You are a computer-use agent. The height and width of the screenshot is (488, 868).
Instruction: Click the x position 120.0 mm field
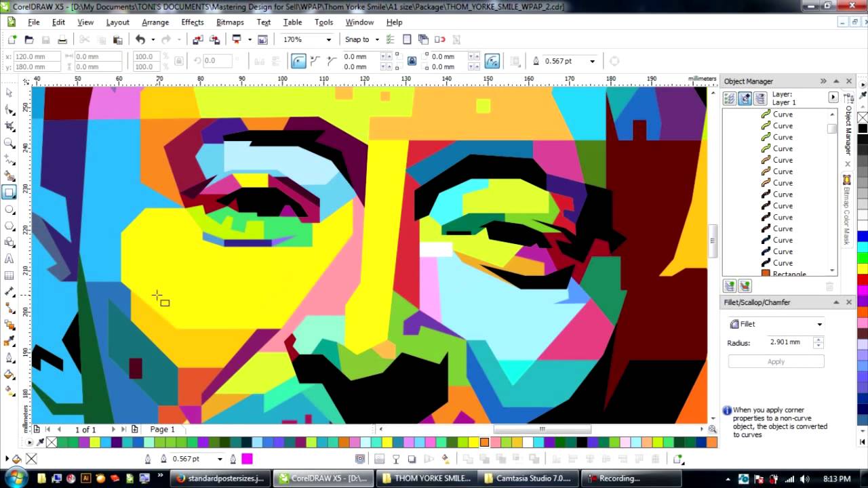point(37,57)
